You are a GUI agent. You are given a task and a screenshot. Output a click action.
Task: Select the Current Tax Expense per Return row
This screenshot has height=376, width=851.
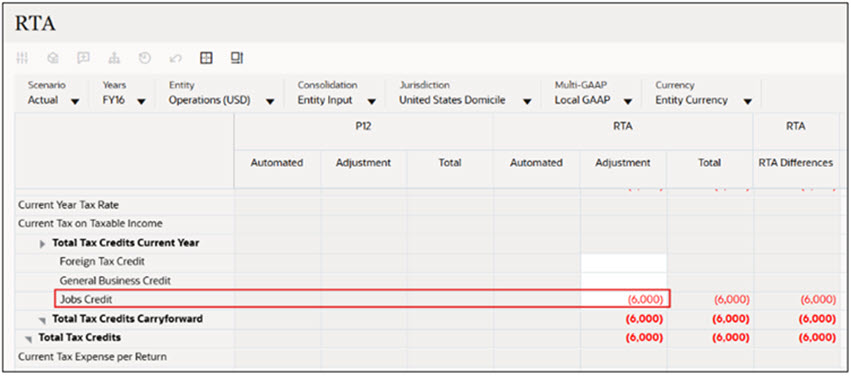click(x=92, y=357)
